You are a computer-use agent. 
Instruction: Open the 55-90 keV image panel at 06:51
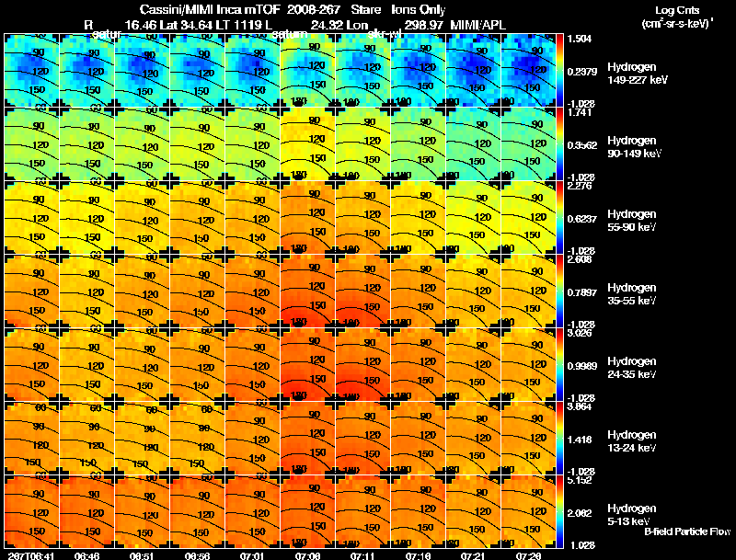click(x=142, y=217)
